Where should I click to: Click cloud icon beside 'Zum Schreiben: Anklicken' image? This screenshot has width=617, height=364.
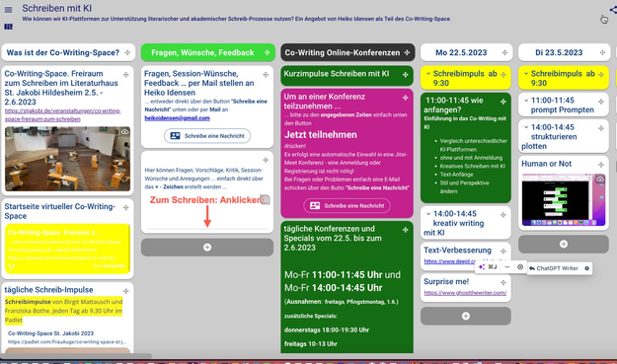[266, 199]
